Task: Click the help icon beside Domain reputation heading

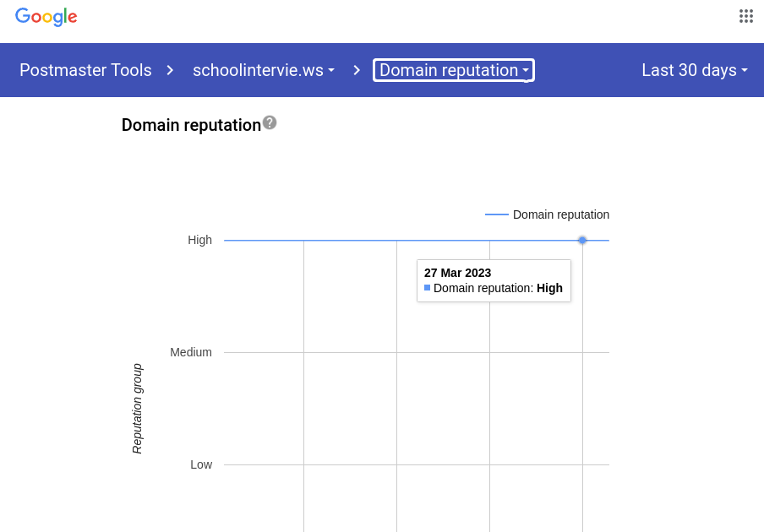Action: [x=270, y=122]
